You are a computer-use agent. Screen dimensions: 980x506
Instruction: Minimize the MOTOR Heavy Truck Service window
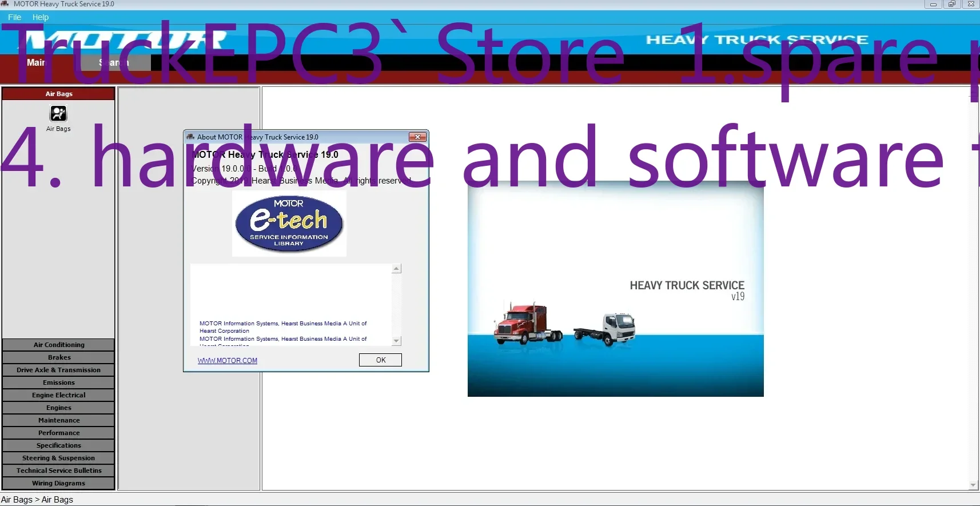coord(933,4)
